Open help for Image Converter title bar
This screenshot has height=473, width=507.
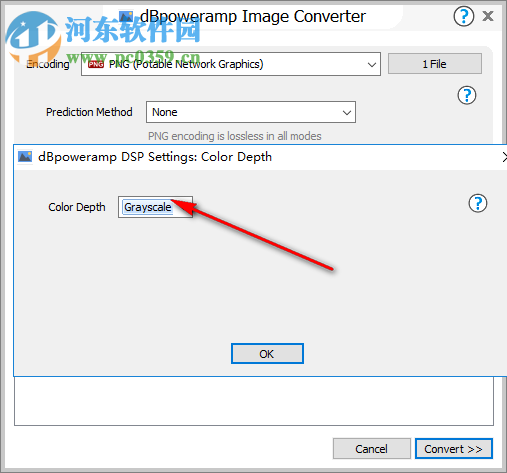(x=463, y=16)
